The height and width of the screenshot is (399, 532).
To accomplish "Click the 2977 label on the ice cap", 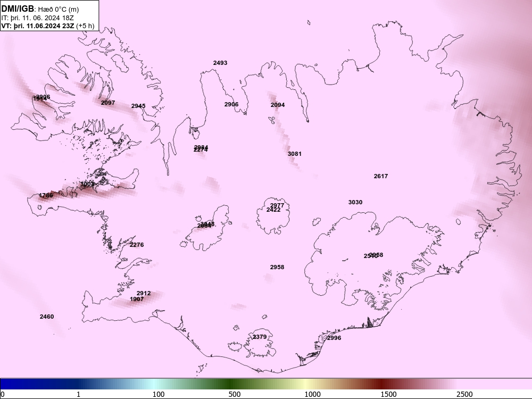I will 277,205.
